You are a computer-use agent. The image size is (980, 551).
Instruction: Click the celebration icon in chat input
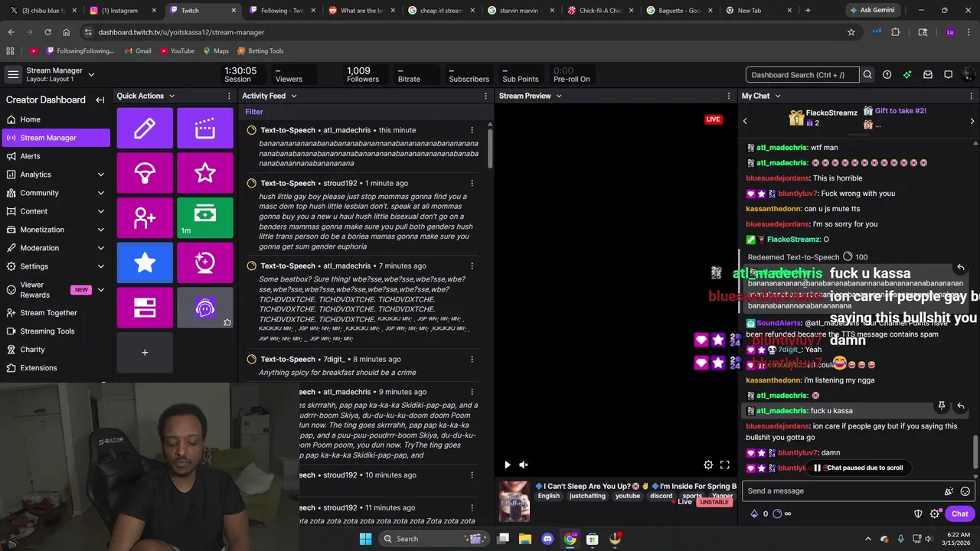[x=949, y=491]
